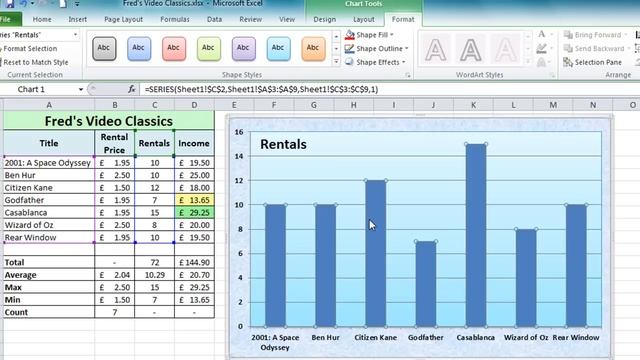Open the Shape Outline dropdown arrow

407,49
